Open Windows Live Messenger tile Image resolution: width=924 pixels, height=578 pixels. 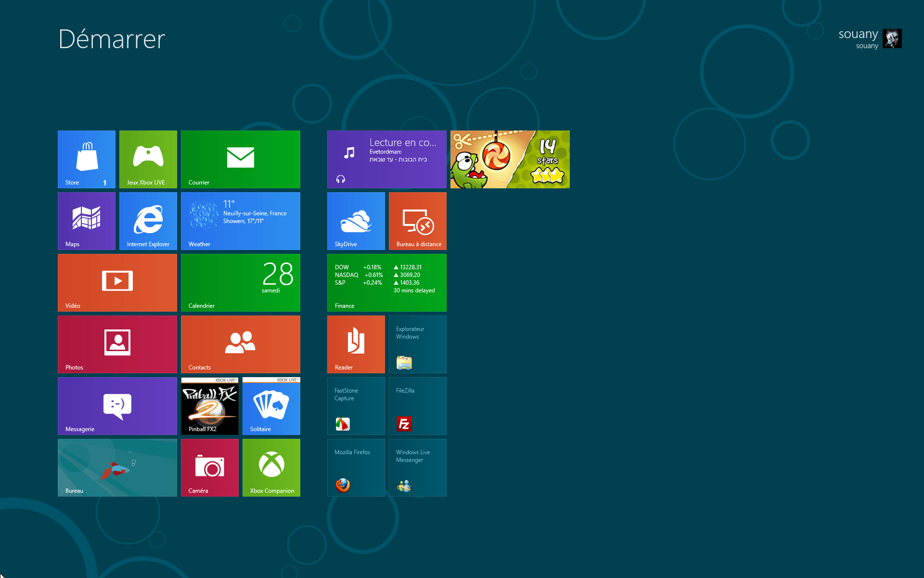(418, 468)
